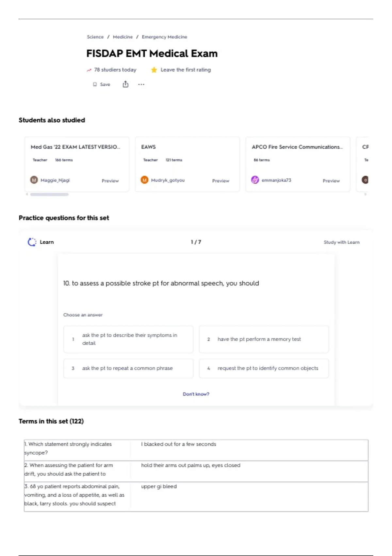Click Mudryk_gotyou profile avatar

tap(144, 180)
